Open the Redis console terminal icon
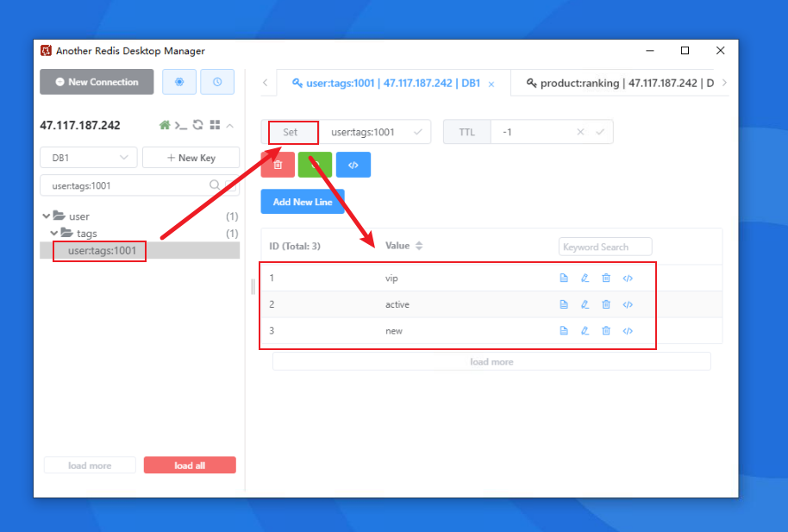 [181, 125]
